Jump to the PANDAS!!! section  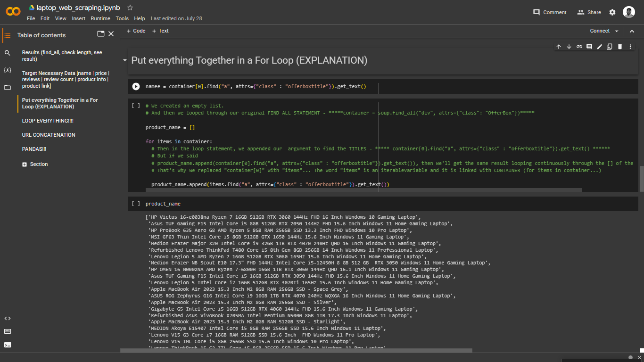(x=34, y=149)
